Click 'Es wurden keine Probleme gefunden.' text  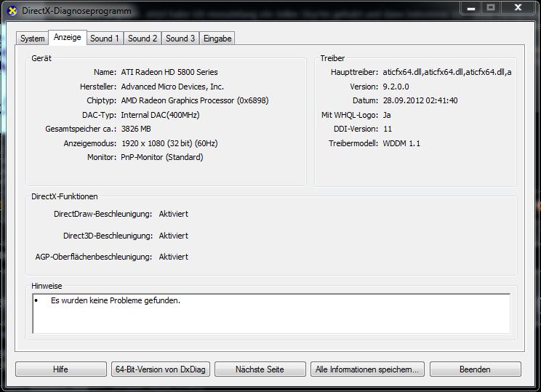tap(116, 300)
